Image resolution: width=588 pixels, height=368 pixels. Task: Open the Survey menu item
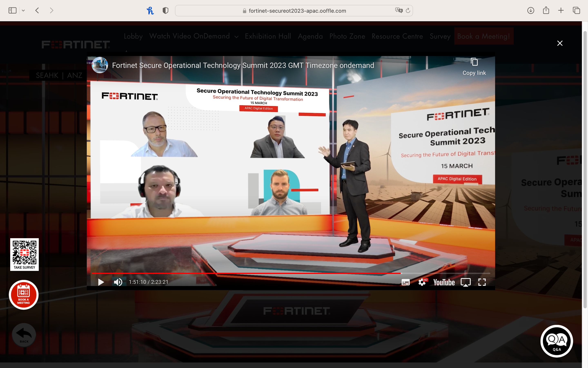[x=440, y=36]
